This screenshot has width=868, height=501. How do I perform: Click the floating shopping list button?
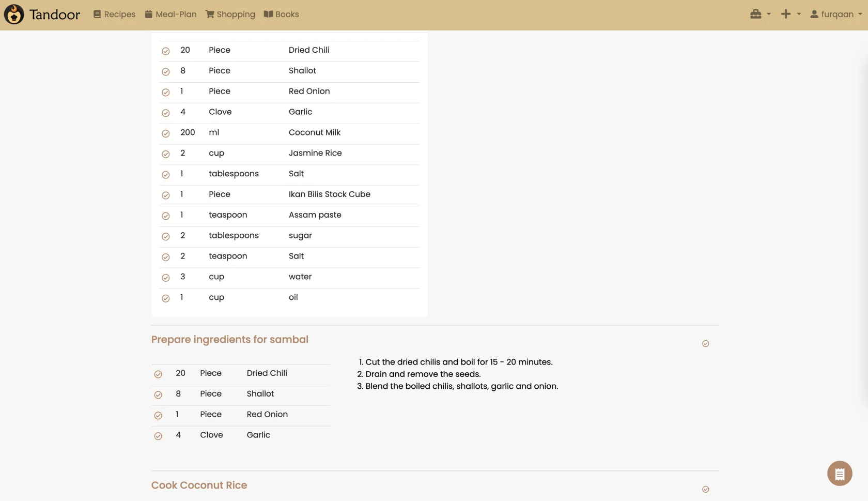(840, 473)
